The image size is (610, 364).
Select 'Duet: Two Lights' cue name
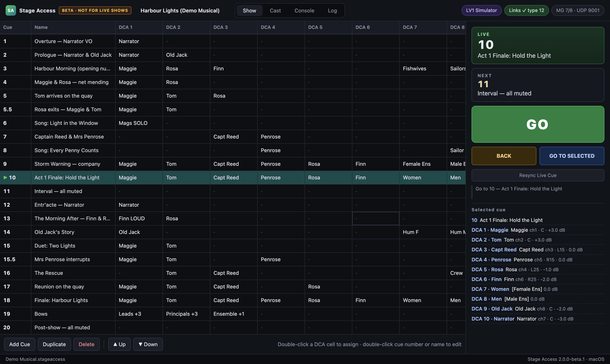click(x=55, y=246)
